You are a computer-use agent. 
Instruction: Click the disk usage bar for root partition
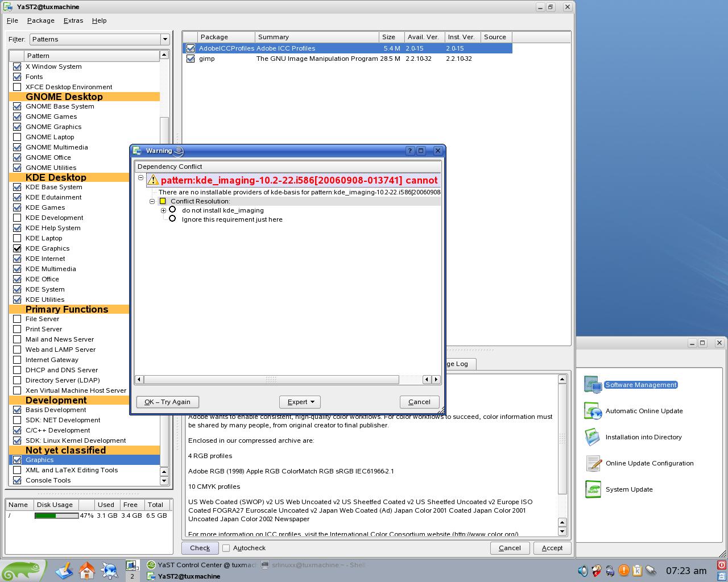[56, 516]
